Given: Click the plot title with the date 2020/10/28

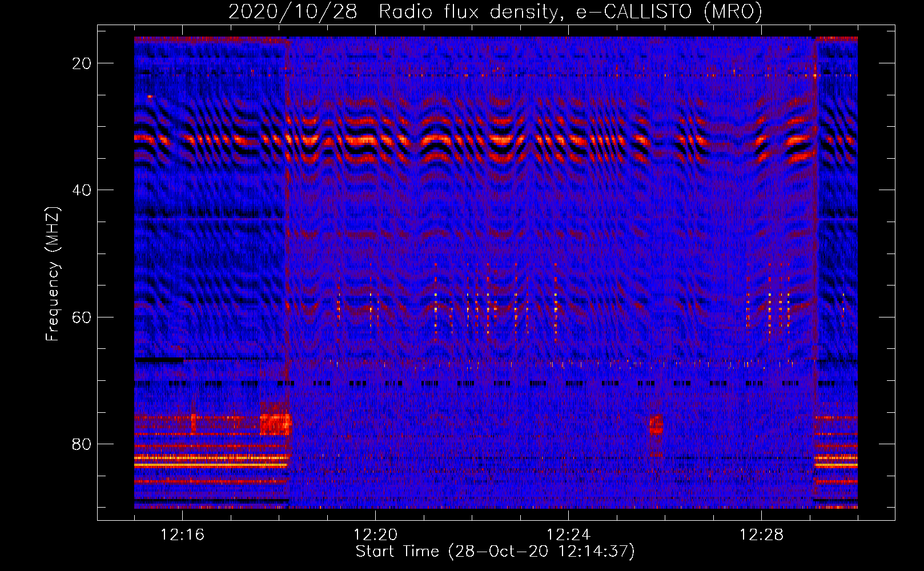Looking at the screenshot, I should (495, 12).
